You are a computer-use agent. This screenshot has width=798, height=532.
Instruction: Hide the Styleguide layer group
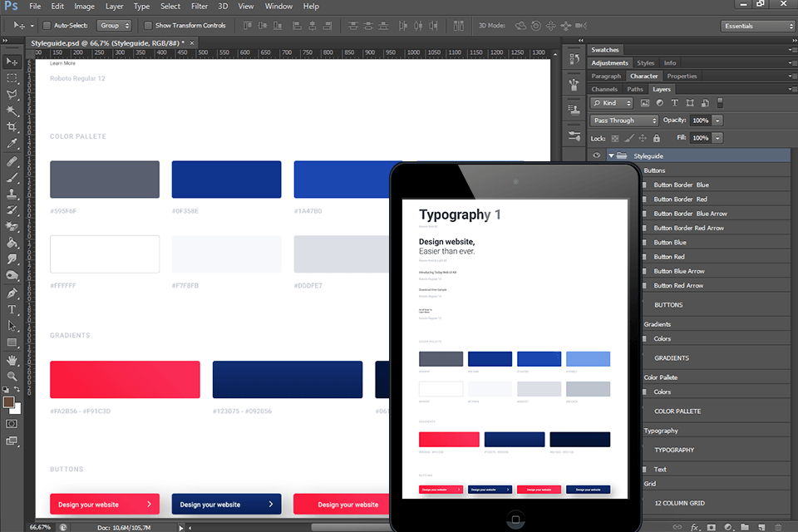(596, 155)
